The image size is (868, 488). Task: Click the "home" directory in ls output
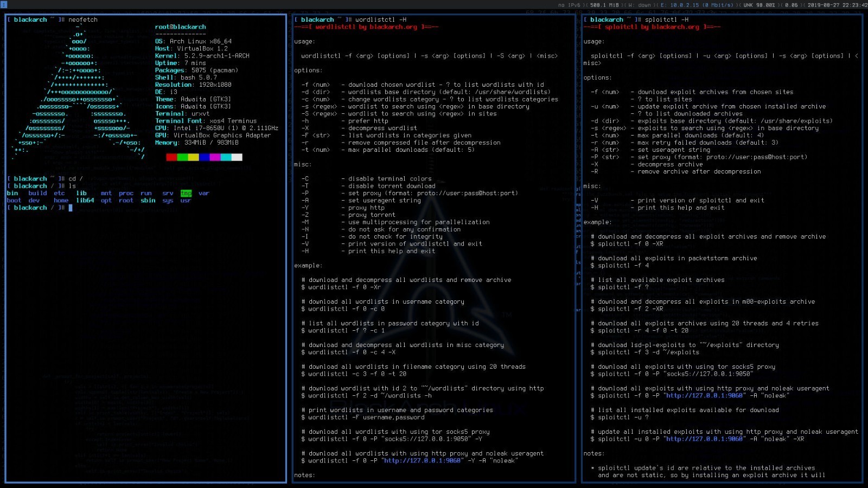click(x=61, y=201)
